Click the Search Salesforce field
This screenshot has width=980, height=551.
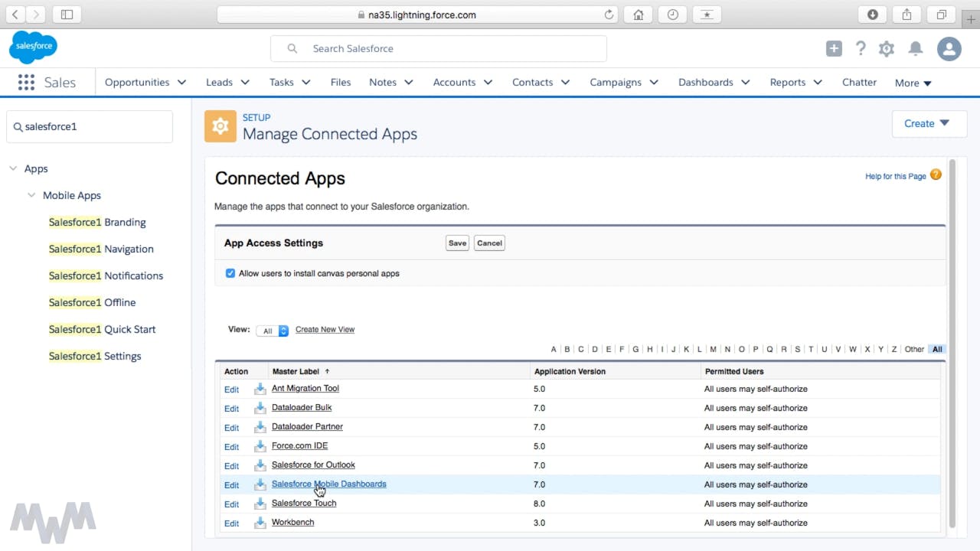439,48
